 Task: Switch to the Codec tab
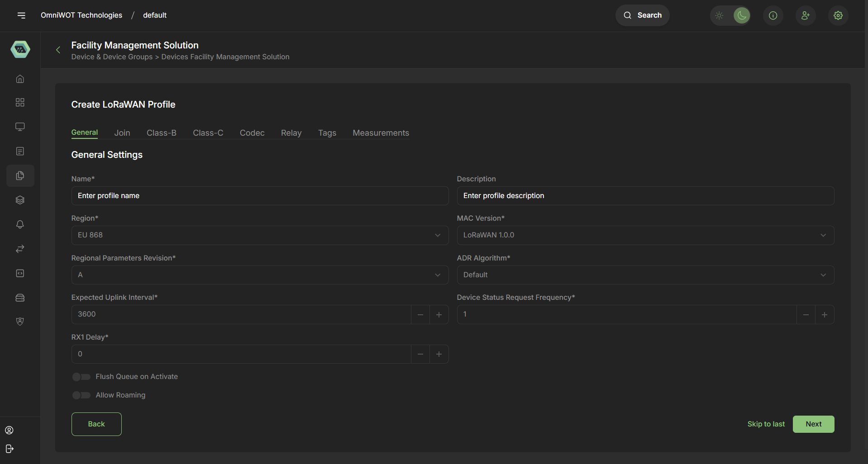pos(252,133)
